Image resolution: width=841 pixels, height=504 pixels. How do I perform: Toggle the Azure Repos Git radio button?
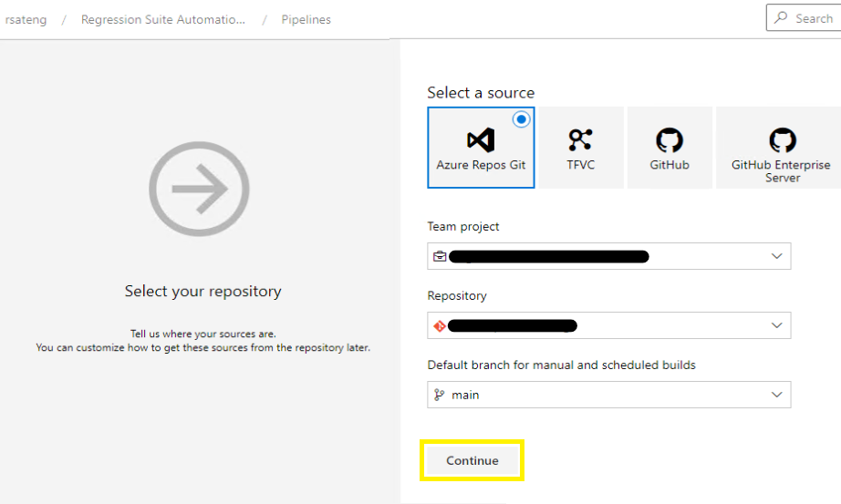tap(521, 119)
